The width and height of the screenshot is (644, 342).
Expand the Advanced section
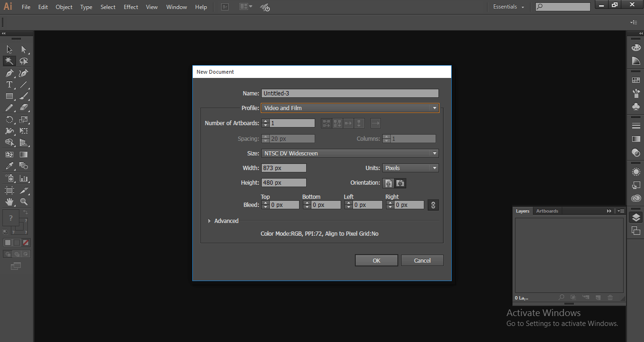[x=223, y=221]
